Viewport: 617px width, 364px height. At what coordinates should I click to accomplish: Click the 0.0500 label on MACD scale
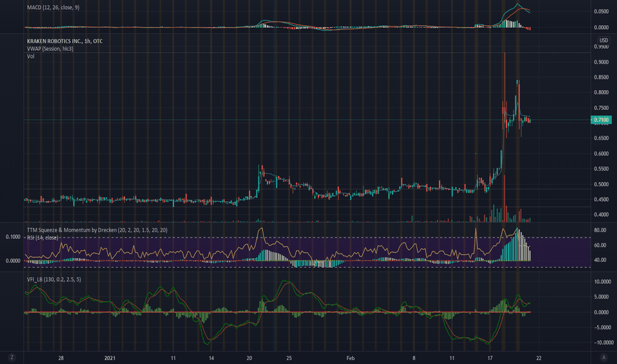[x=601, y=11]
